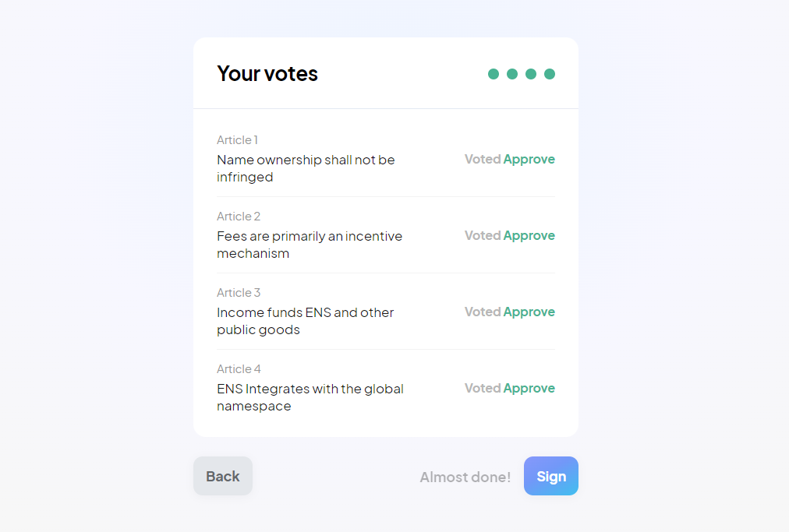This screenshot has width=789, height=532.
Task: Click the Article 4 label
Action: (x=239, y=369)
